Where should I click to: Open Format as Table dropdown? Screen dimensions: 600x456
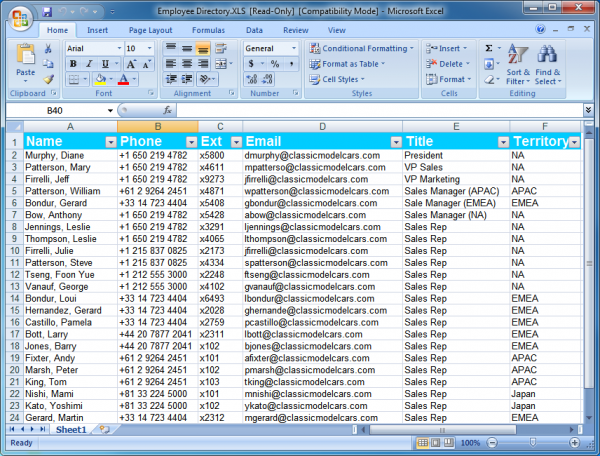point(347,64)
